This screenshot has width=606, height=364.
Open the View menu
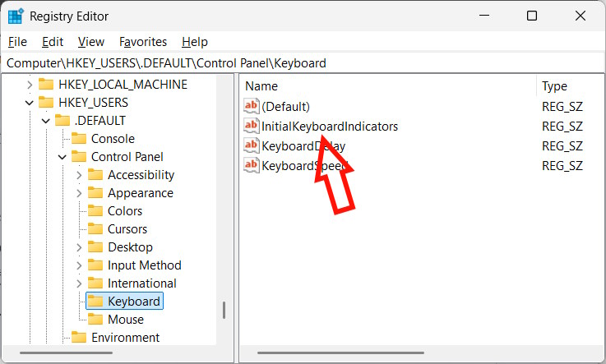[91, 42]
